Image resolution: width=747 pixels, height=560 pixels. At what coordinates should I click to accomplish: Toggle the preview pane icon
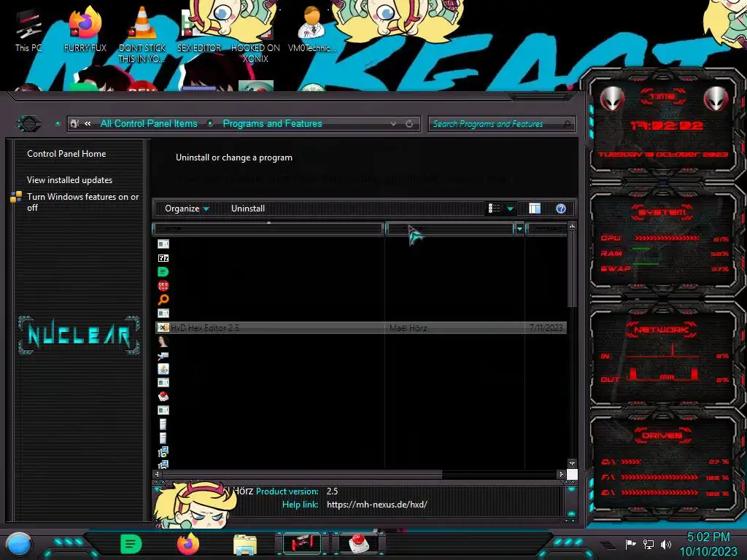coord(535,209)
